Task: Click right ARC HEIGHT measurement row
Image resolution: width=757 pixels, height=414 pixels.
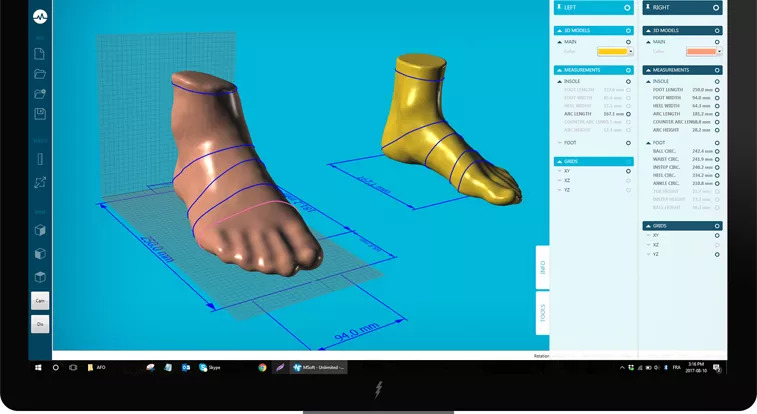Action: click(x=686, y=130)
